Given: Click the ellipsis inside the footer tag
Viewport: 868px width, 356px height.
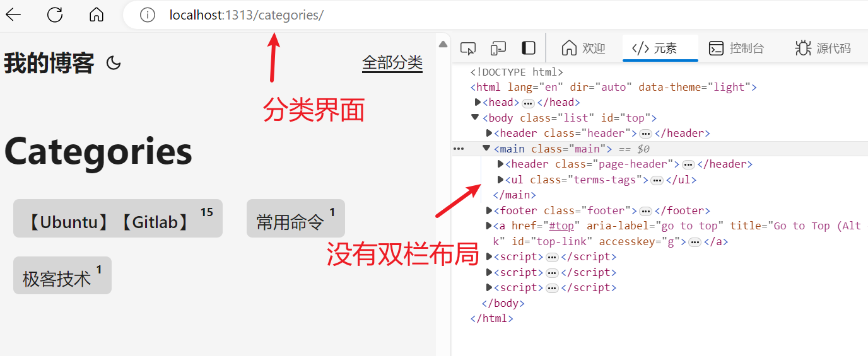Looking at the screenshot, I should (x=645, y=211).
